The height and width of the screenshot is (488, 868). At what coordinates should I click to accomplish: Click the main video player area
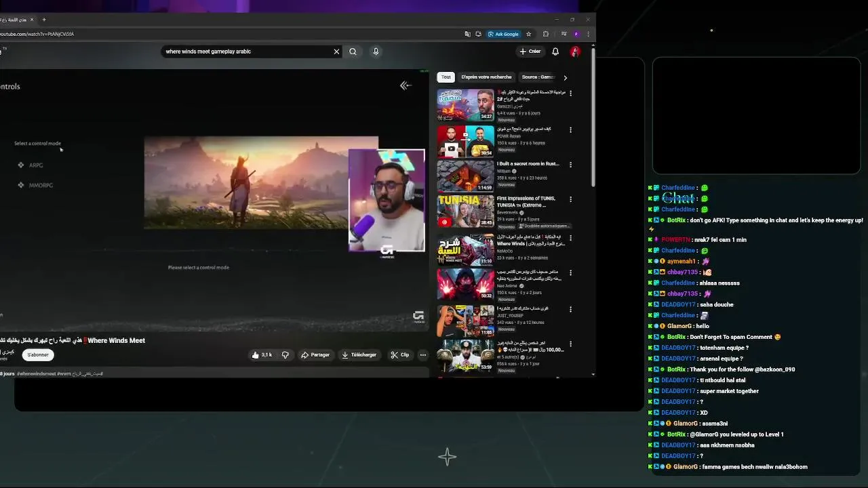point(214,200)
